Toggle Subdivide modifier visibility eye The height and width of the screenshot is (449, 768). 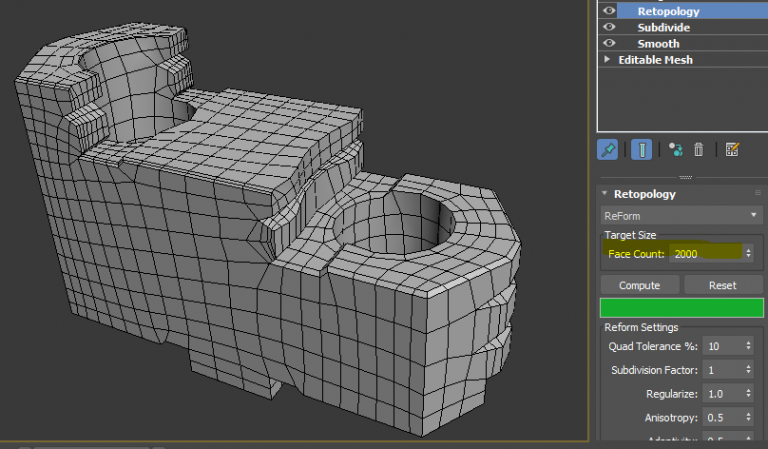[609, 27]
